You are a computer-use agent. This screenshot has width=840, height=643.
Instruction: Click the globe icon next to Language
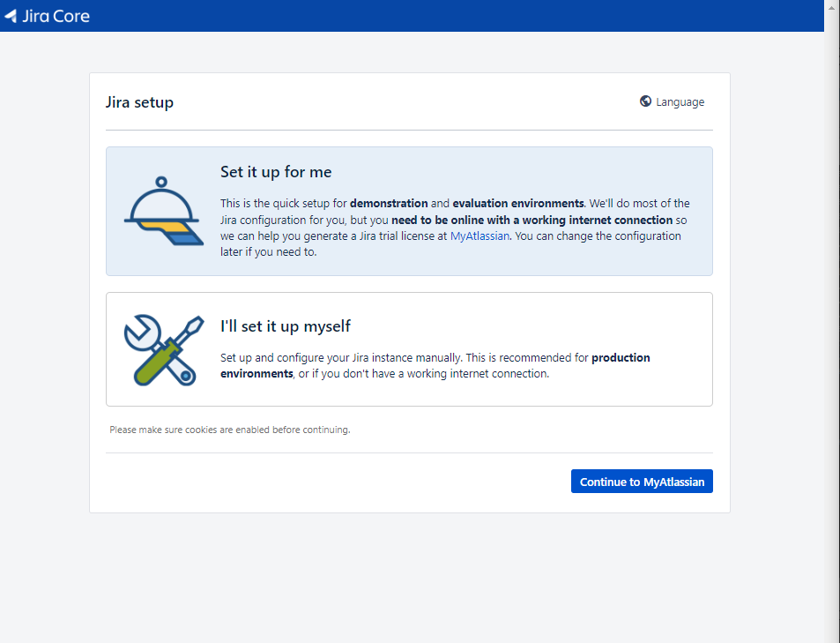645,101
